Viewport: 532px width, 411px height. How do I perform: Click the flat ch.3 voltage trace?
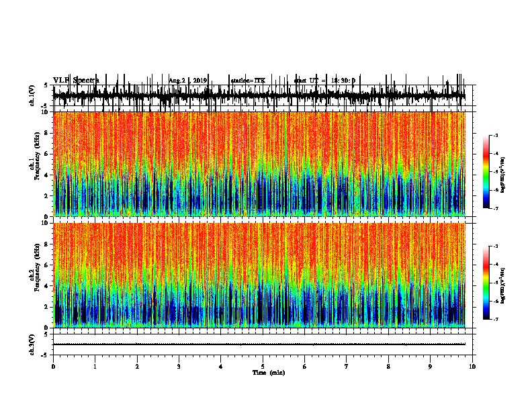point(259,345)
